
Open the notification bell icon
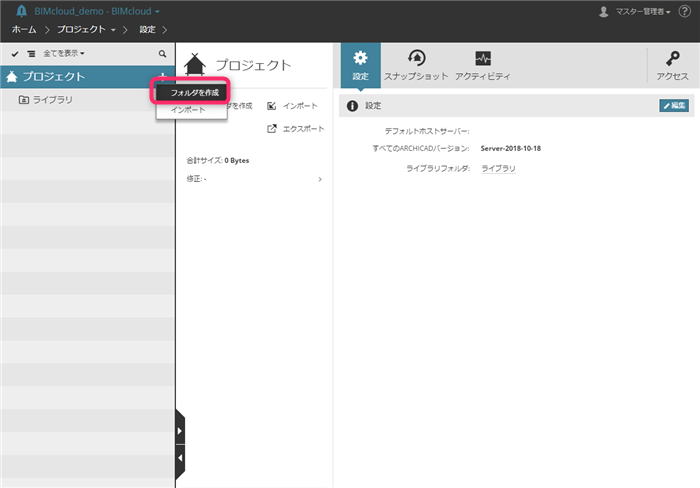[21, 11]
